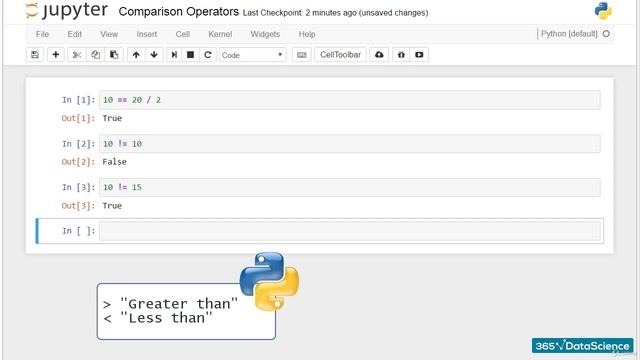Click the Python logo in header
Screen dimensions: 640x360
[x=603, y=11]
